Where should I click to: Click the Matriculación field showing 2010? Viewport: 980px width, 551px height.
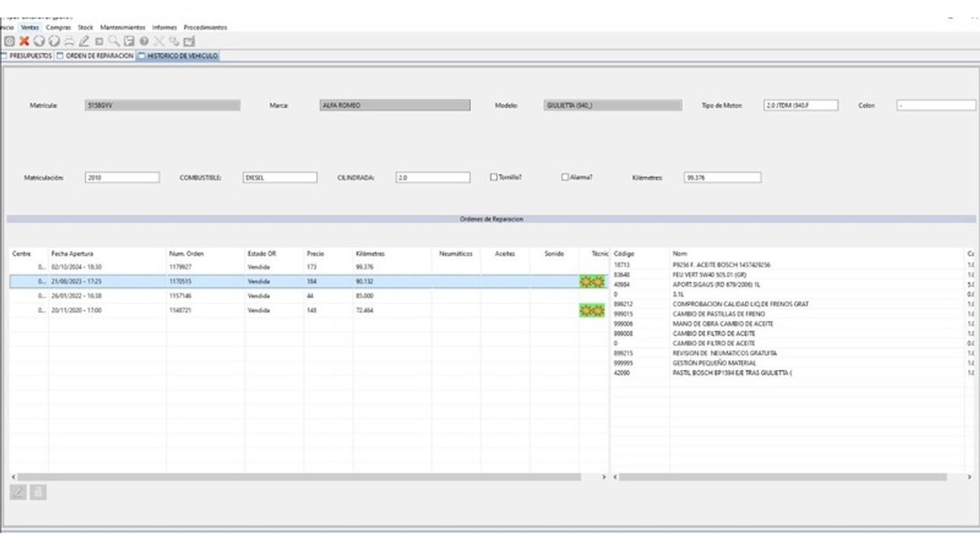point(122,178)
